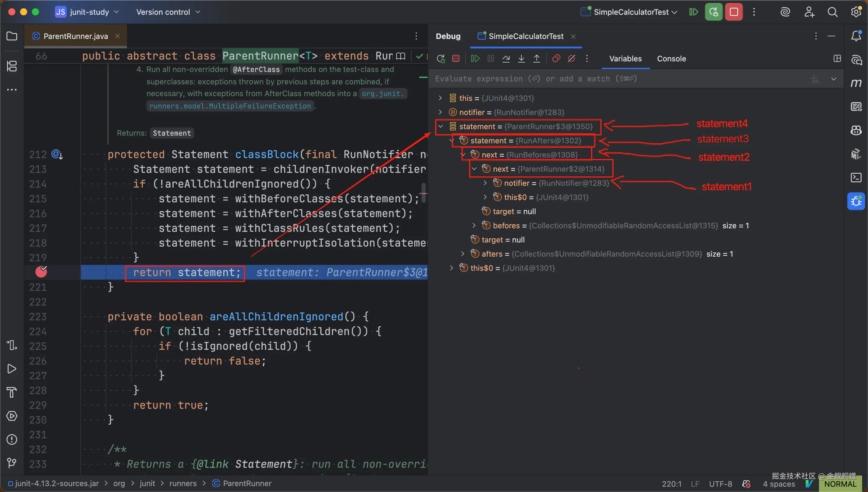Resume program in Debug toolbar
The width and height of the screenshot is (868, 492).
click(x=475, y=59)
